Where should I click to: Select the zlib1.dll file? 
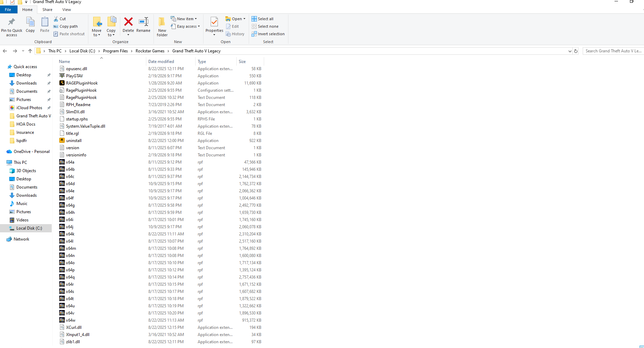70,342
